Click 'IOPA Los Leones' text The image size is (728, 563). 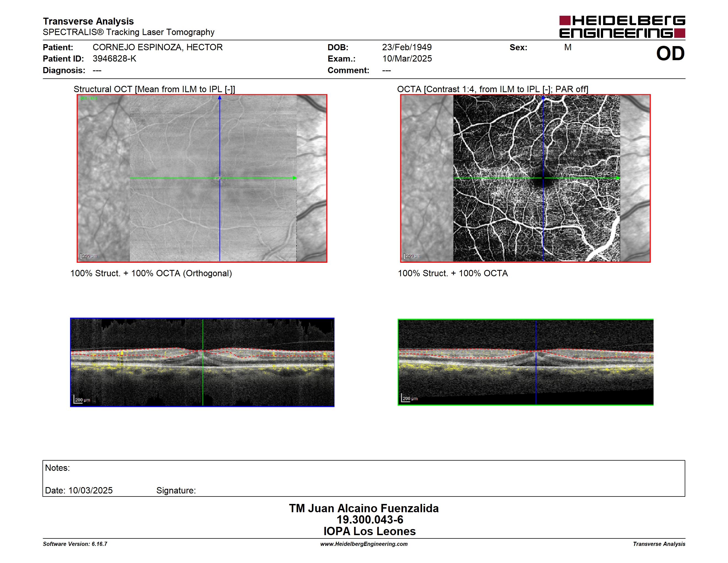[369, 531]
